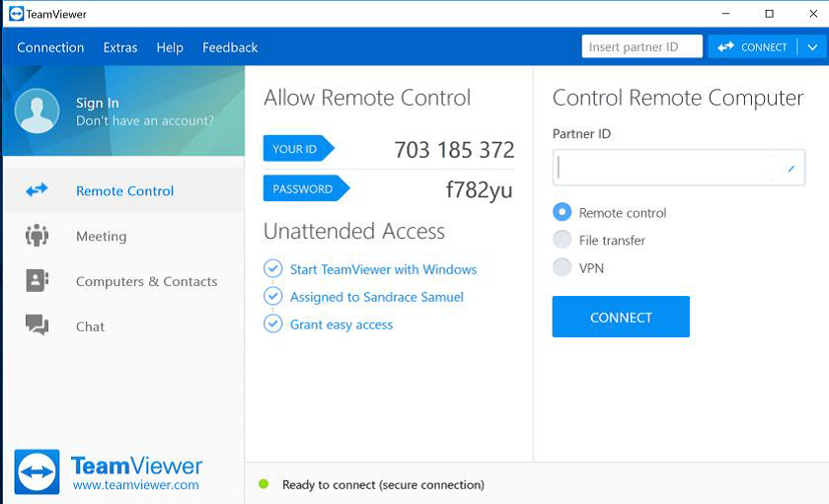
Task: Click the ID number 703 185 372
Action: [454, 150]
